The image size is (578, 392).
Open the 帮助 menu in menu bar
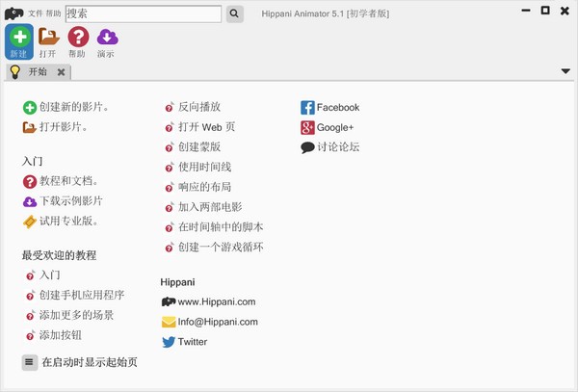(x=53, y=13)
